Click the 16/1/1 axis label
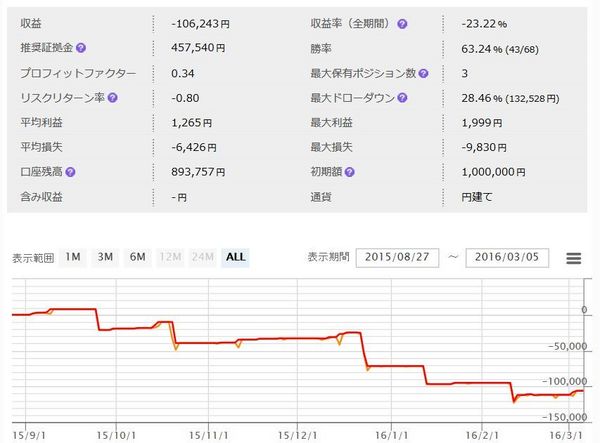 (x=391, y=435)
